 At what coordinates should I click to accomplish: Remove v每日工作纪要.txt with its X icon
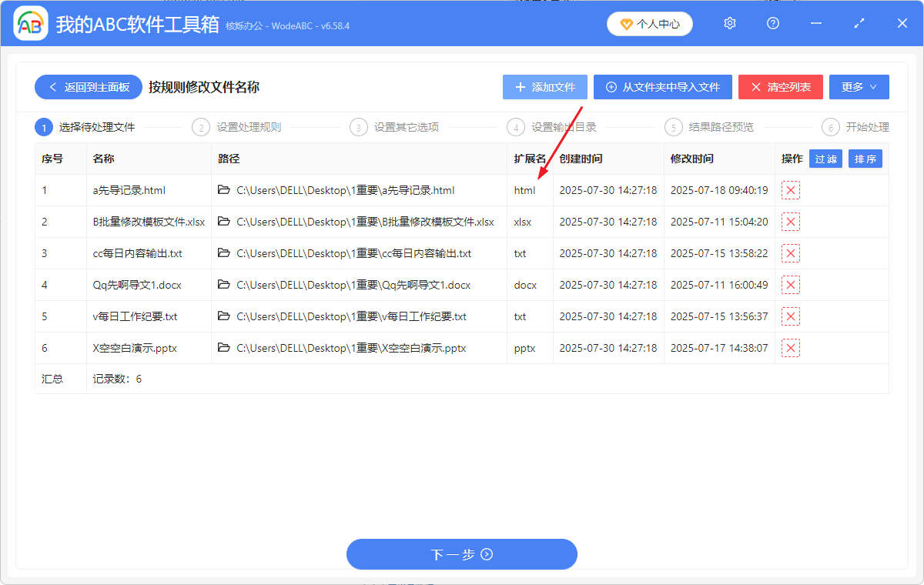[791, 316]
